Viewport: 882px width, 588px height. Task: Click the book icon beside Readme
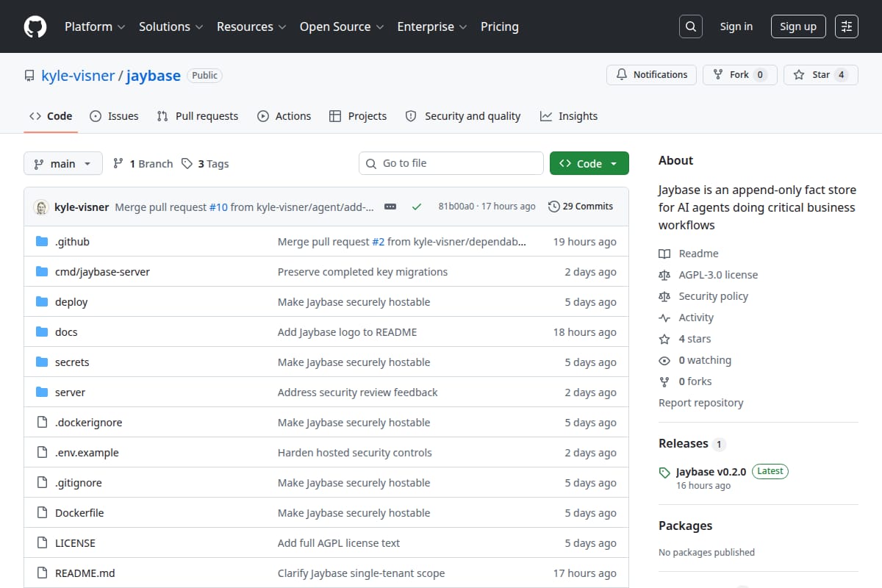click(664, 254)
